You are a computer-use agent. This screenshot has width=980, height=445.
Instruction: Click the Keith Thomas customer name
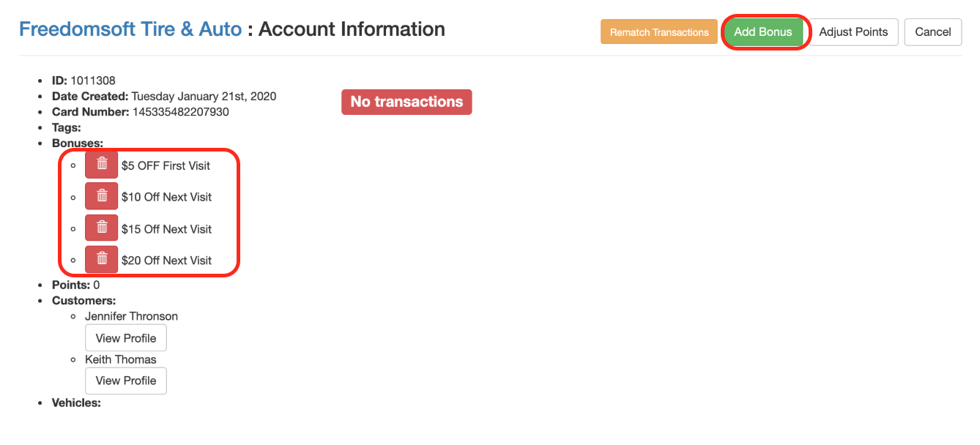pos(121,359)
